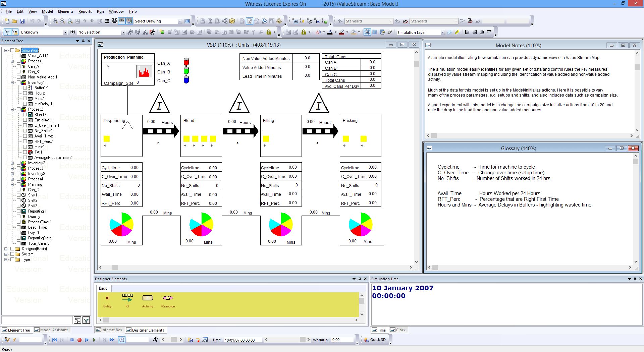This screenshot has height=352, width=644.
Task: Click the lock element icon in toolbar
Action: click(269, 32)
